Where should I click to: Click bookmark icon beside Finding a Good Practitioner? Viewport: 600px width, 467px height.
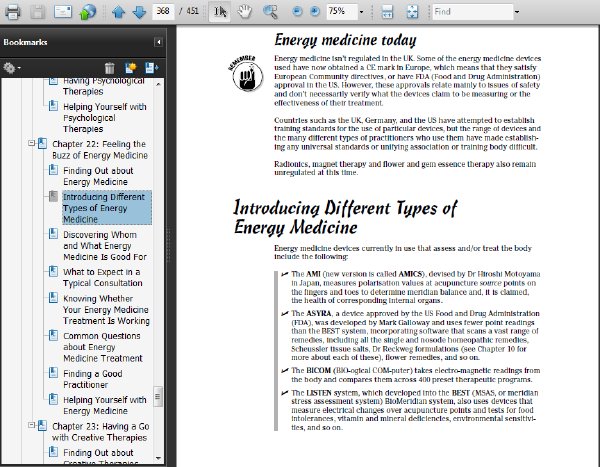coord(54,373)
